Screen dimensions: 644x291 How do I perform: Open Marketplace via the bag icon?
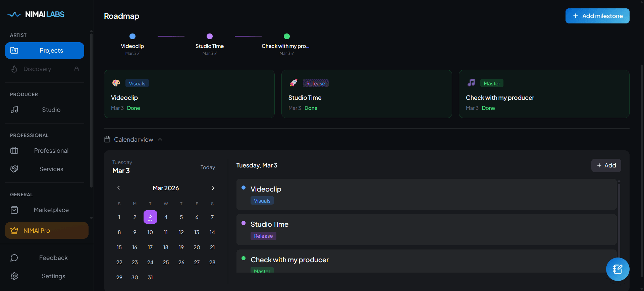point(14,210)
